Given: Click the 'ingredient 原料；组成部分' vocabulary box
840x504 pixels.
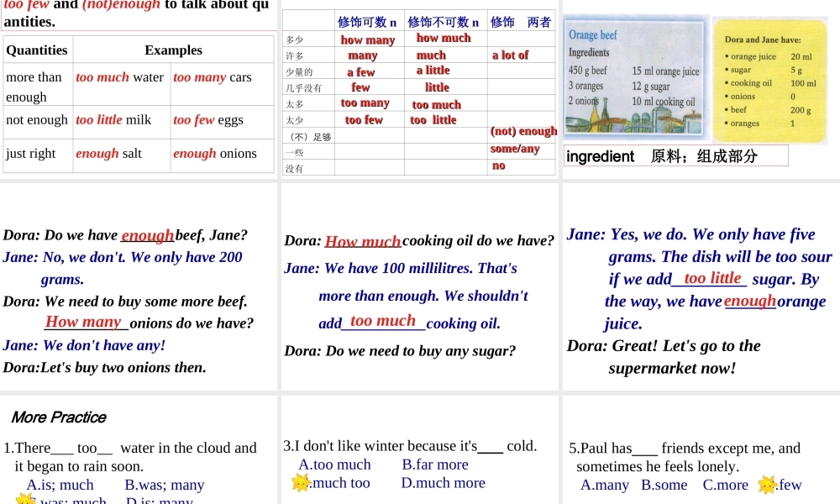Looking at the screenshot, I should pos(676,155).
